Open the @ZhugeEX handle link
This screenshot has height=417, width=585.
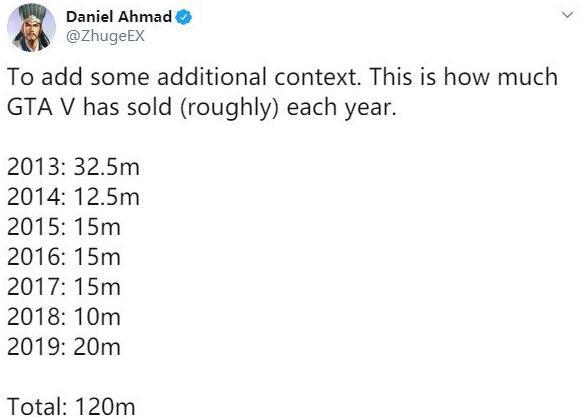pos(105,36)
